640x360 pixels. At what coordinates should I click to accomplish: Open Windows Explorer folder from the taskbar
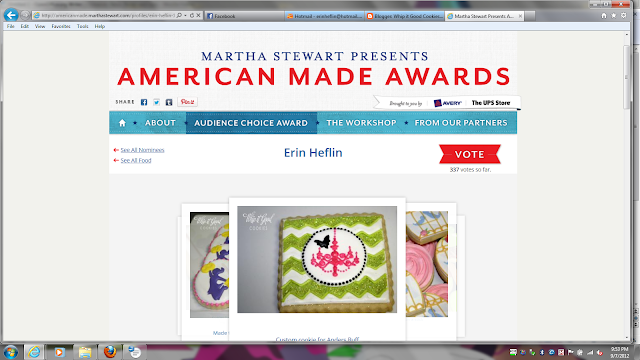[x=85, y=352]
